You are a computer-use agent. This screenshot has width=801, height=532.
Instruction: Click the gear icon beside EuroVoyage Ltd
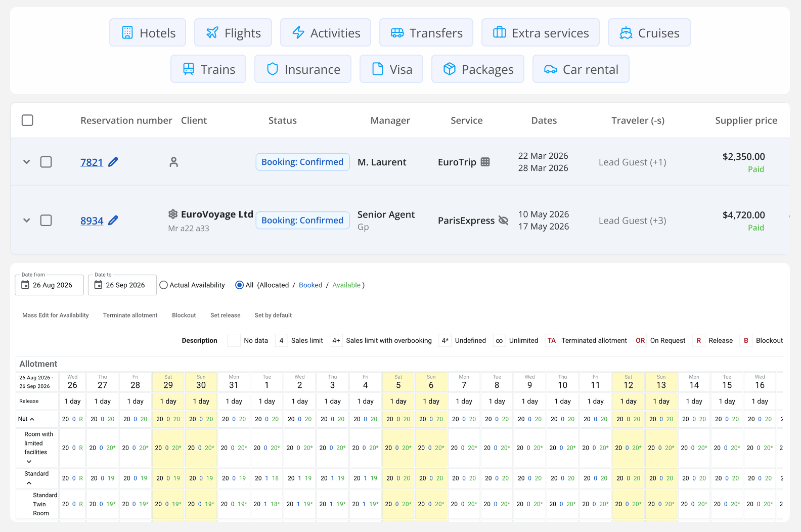click(x=173, y=214)
